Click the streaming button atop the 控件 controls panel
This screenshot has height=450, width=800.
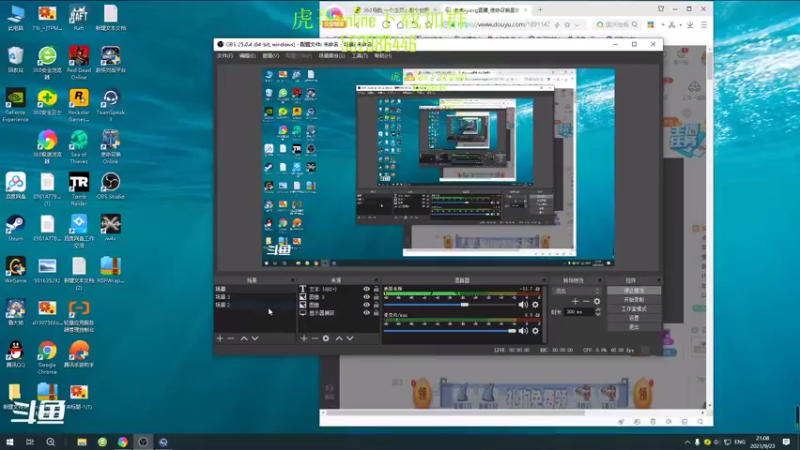634,290
